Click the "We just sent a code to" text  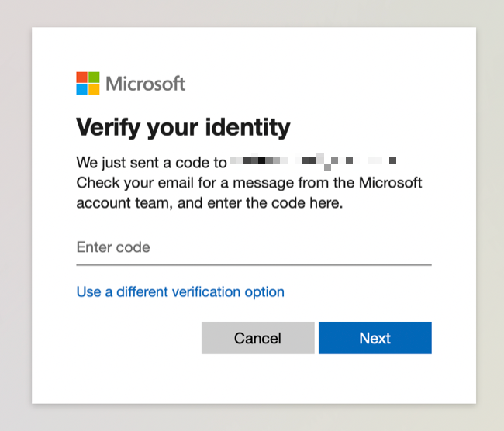click(151, 163)
